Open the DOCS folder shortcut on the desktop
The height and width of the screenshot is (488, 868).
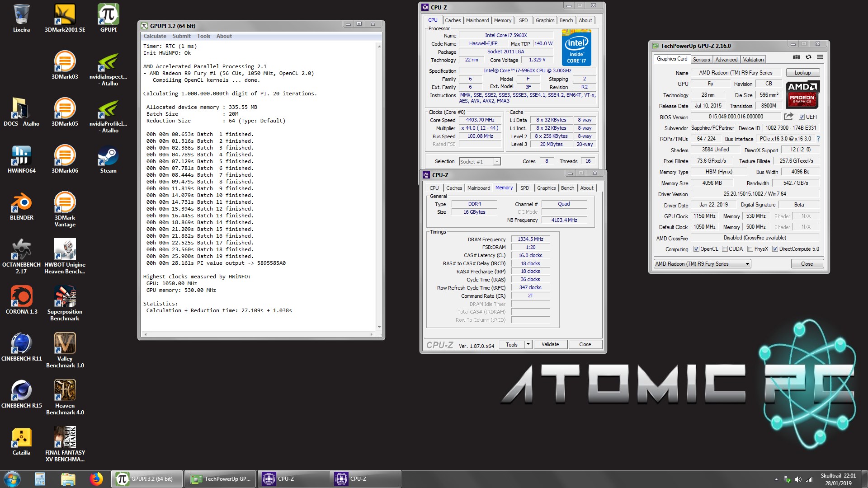(21, 112)
